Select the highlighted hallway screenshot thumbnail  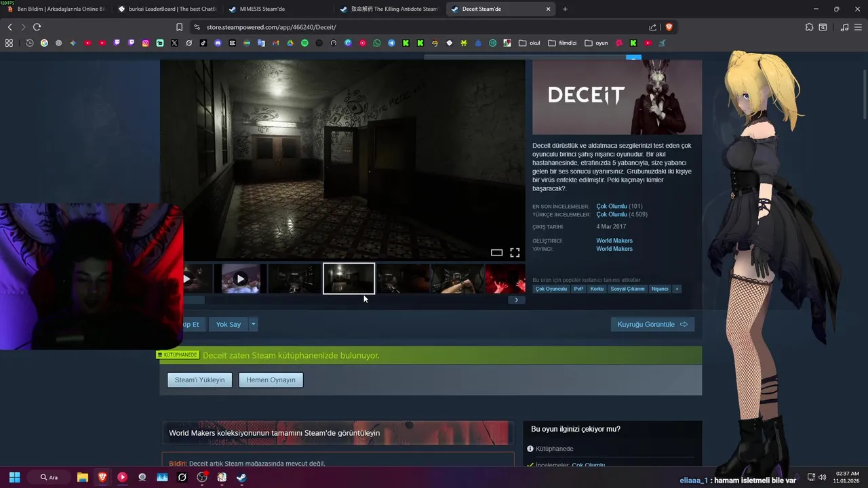[349, 279]
